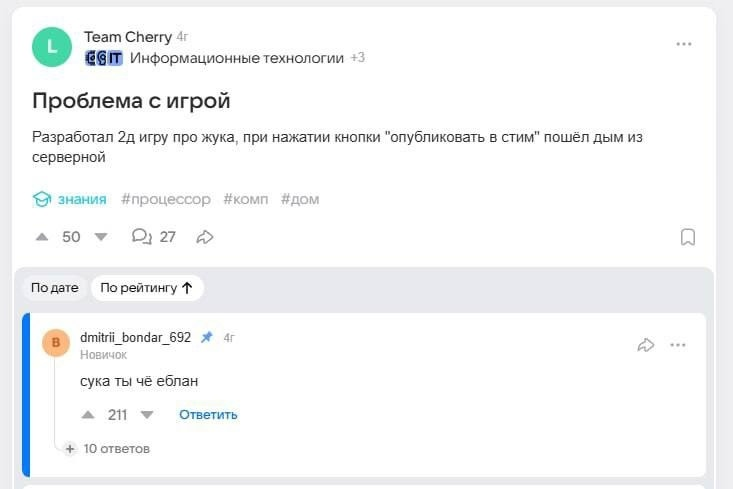Downvote dmitrii_bondar_692's comment
The width and height of the screenshot is (733, 489).
pyautogui.click(x=147, y=414)
